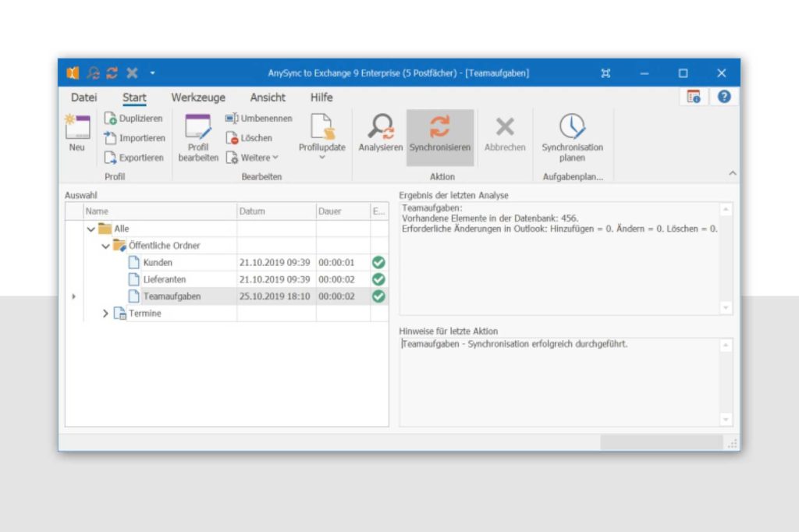This screenshot has width=799, height=532.
Task: Click the log info icon near help
Action: tap(694, 96)
